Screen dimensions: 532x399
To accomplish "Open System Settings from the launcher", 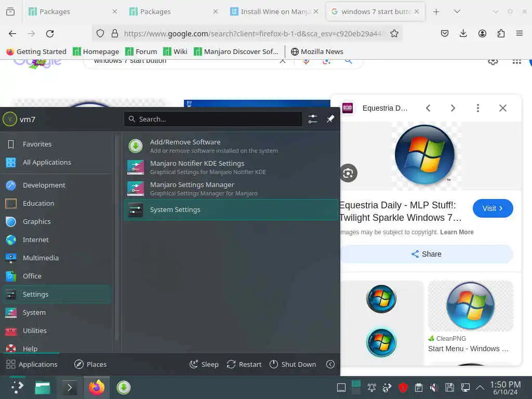I will coord(231,210).
